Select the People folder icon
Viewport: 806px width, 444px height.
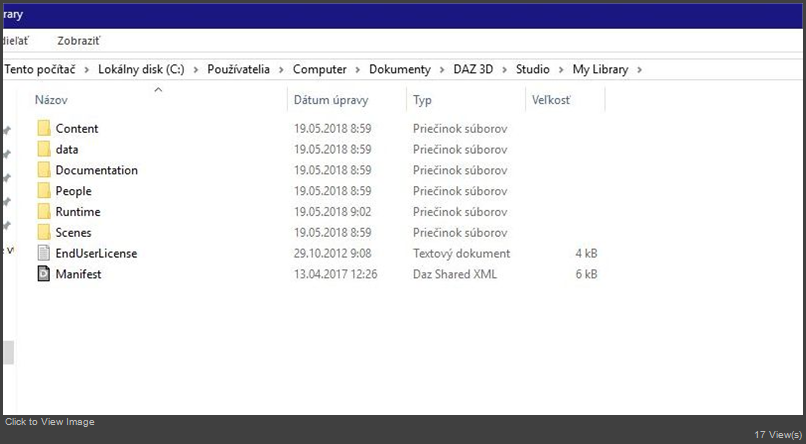point(44,191)
